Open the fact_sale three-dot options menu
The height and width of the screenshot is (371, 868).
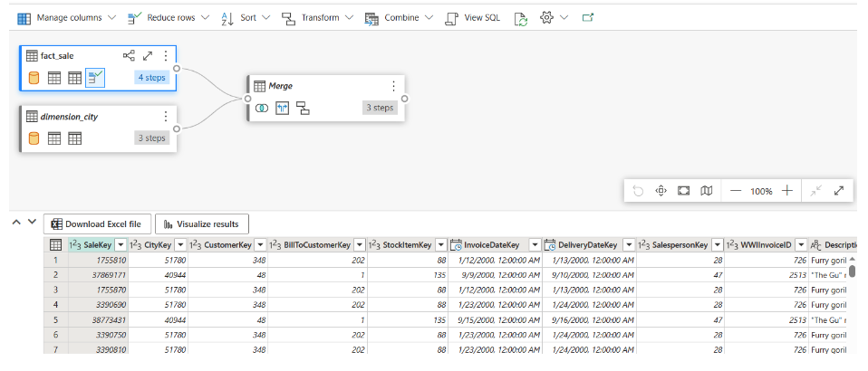tap(165, 56)
